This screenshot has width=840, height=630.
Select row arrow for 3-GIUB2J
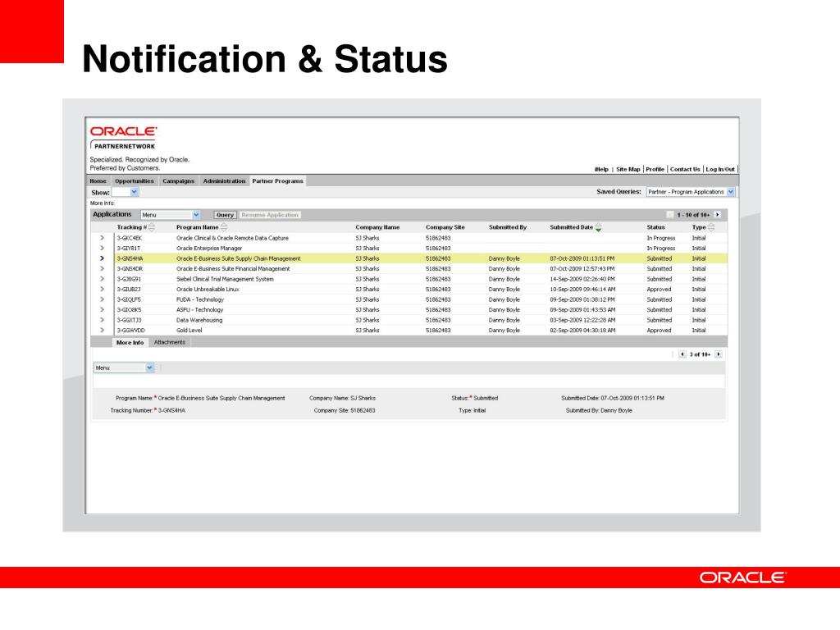(x=102, y=290)
